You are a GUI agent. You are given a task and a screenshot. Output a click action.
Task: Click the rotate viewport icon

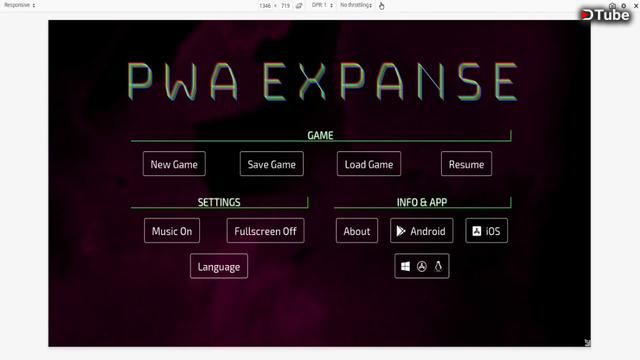[x=299, y=6]
